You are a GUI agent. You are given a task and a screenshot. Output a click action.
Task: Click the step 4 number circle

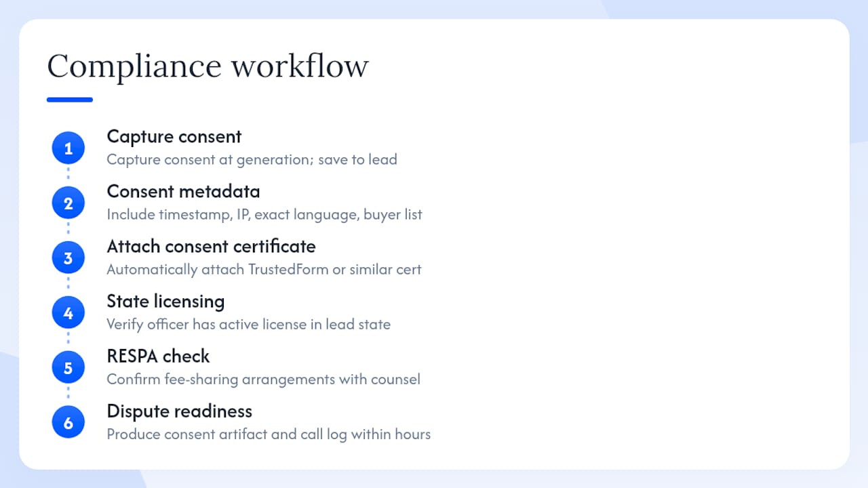pos(68,313)
